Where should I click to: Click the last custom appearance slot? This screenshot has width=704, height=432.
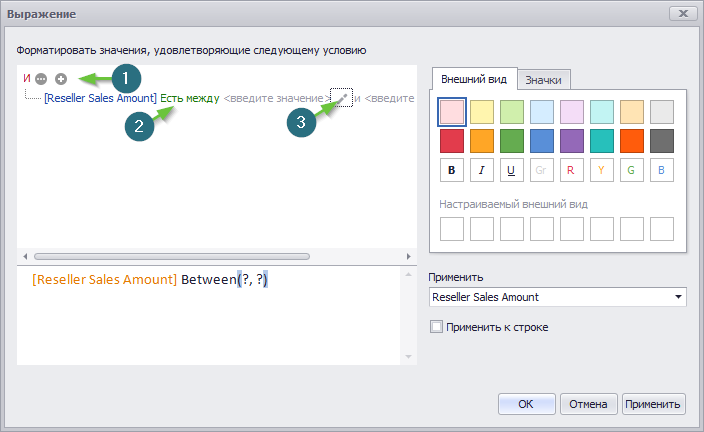tap(662, 229)
